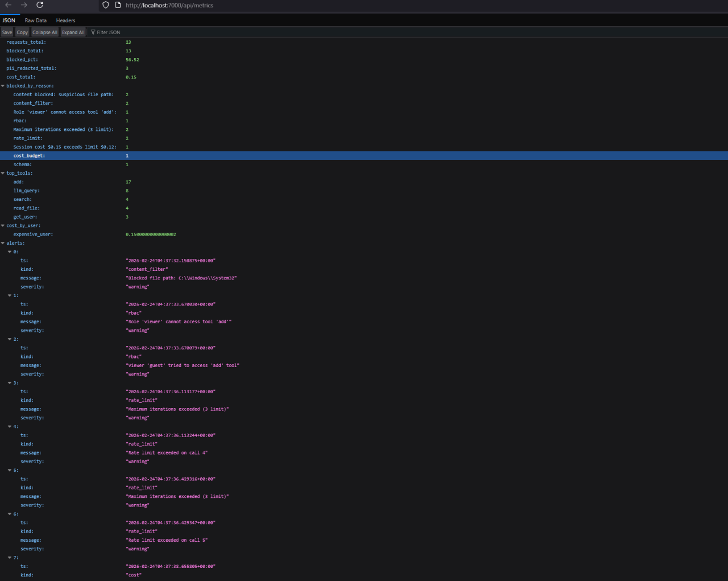Open the Headers tab
The height and width of the screenshot is (581, 728).
(65, 20)
